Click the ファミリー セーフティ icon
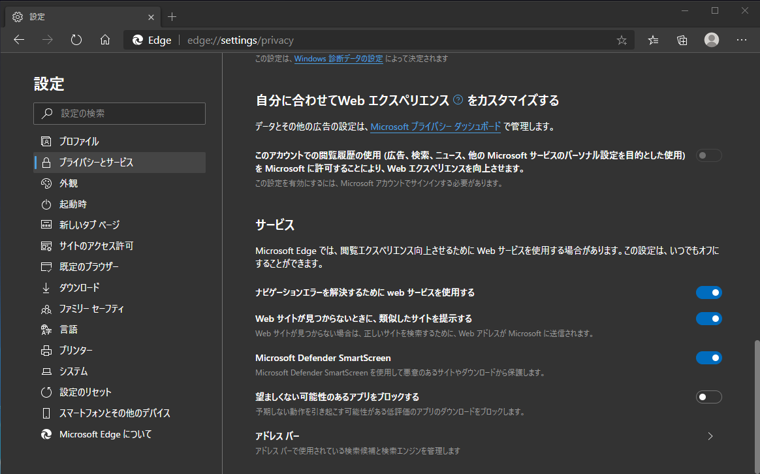This screenshot has height=474, width=760. click(46, 309)
